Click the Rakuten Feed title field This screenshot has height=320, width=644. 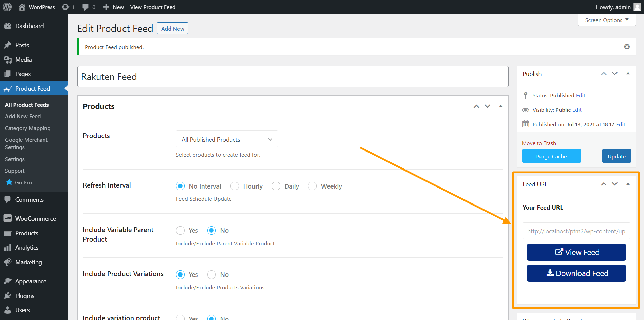(292, 77)
